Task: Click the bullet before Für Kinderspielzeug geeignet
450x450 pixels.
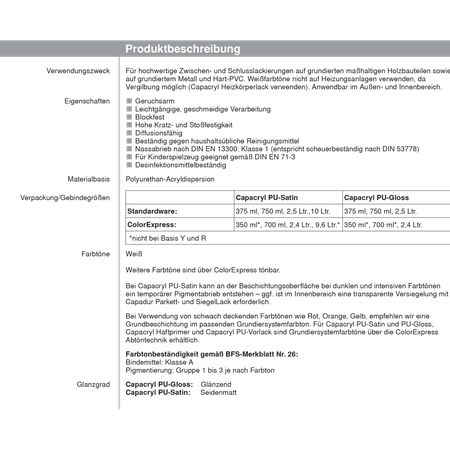Action: 129,157
